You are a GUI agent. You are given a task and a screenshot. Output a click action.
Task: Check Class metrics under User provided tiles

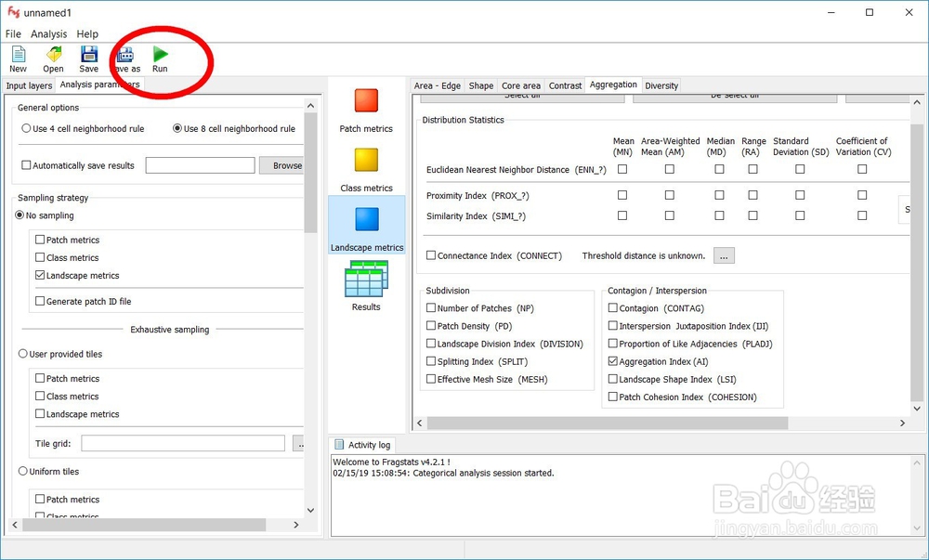(x=40, y=396)
